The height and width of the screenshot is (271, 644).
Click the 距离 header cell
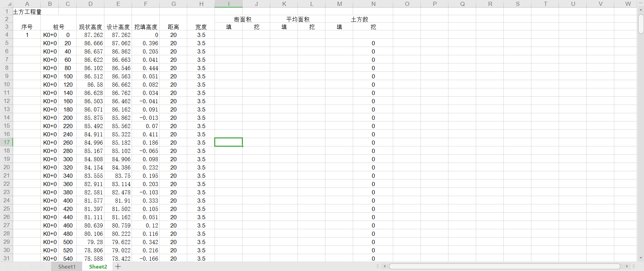tap(173, 27)
